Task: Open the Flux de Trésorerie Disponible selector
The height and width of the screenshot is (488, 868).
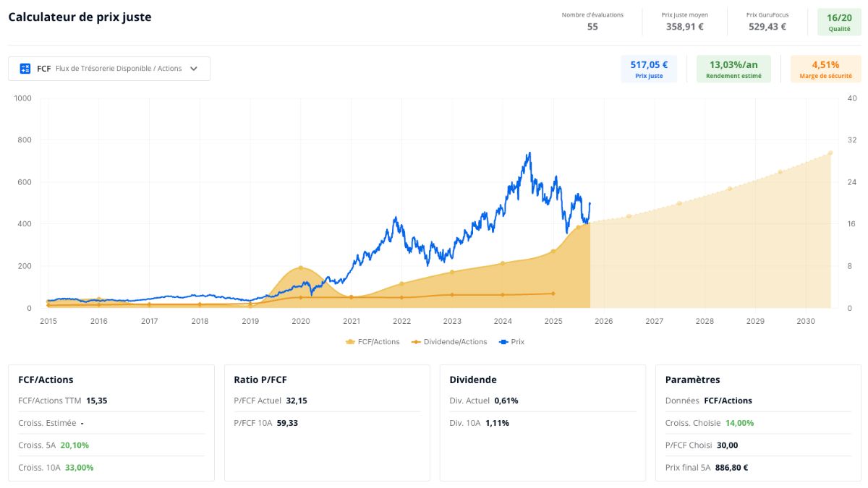Action: [x=109, y=69]
